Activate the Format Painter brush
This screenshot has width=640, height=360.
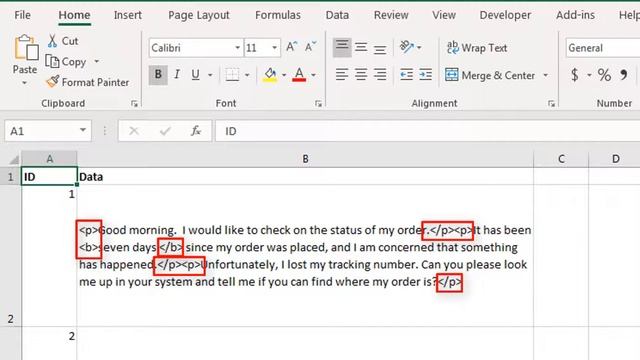(x=53, y=82)
